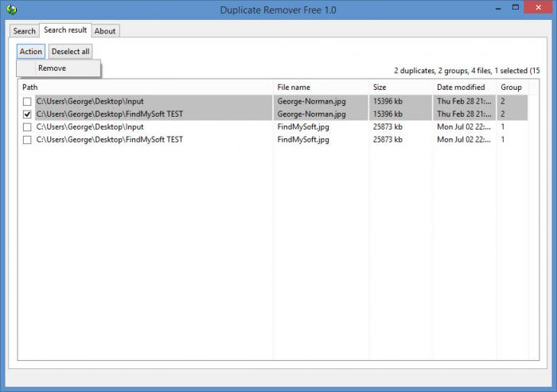
Task: Tick checkbox for Desktop\Input FindMySoft.jpg row
Action: [x=27, y=127]
